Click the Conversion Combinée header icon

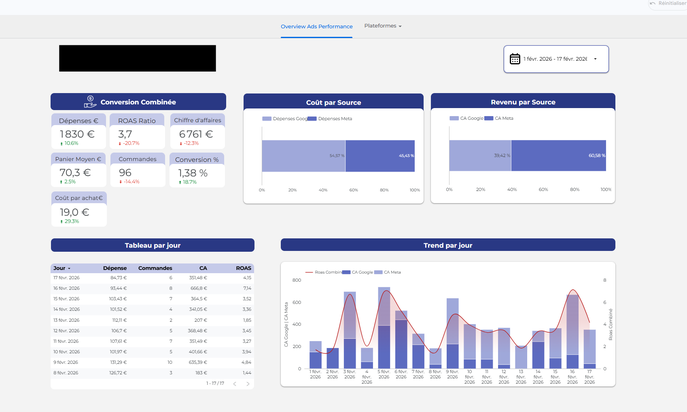tap(90, 102)
